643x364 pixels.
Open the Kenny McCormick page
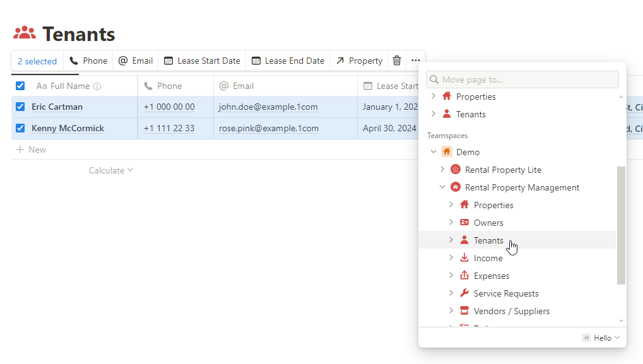click(x=68, y=128)
